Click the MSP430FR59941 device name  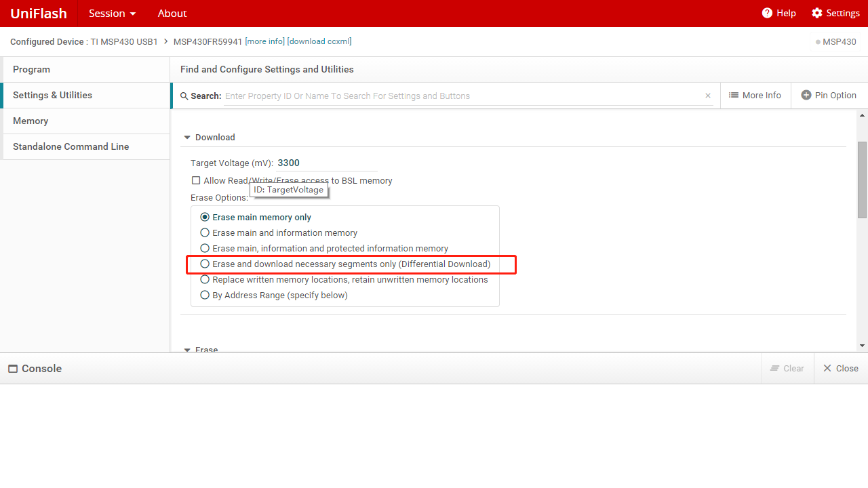208,41
